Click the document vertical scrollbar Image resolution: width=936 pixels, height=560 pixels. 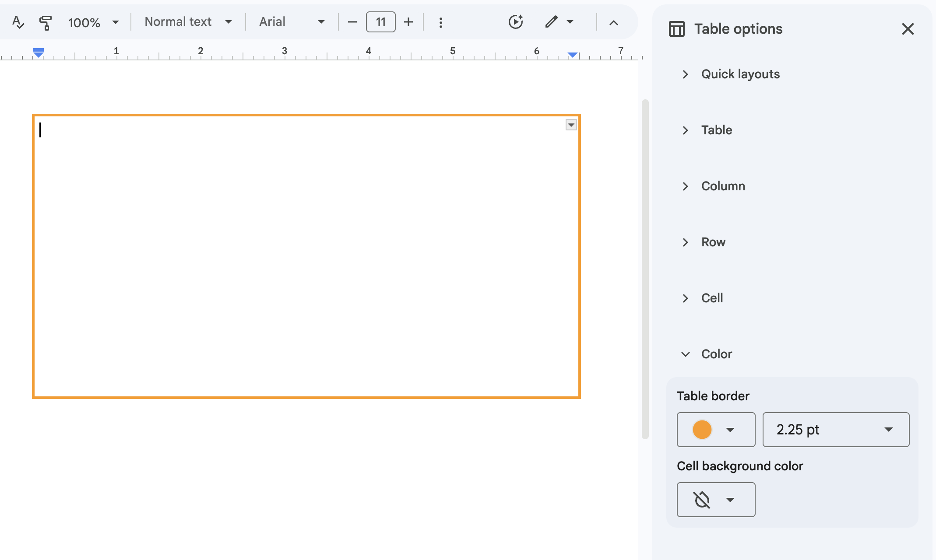(645, 269)
